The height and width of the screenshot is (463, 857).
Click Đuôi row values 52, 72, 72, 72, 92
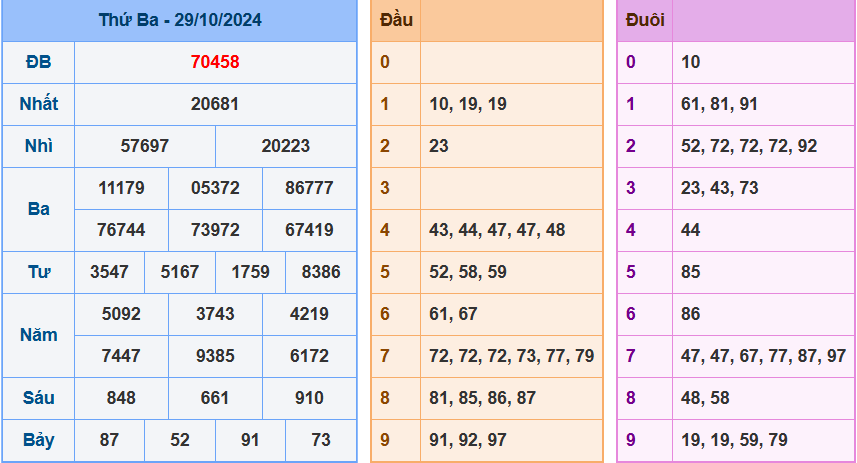coord(749,146)
